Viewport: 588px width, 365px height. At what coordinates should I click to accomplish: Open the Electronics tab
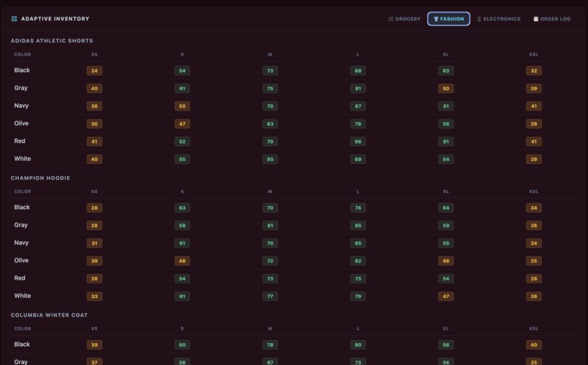tap(499, 19)
